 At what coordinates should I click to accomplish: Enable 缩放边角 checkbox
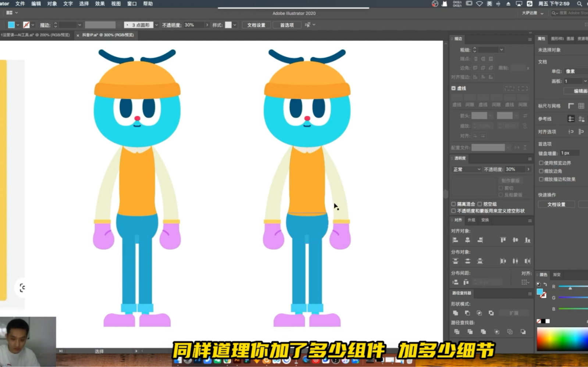click(541, 171)
